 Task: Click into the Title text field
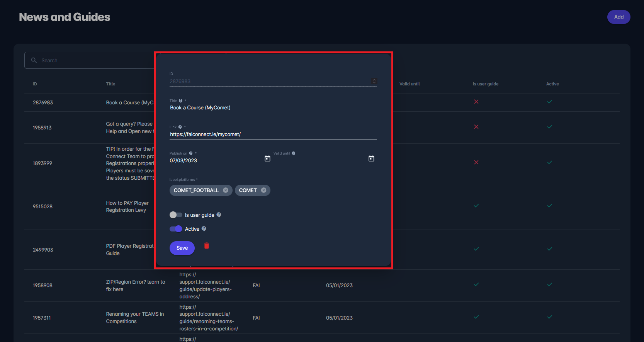coord(273,108)
